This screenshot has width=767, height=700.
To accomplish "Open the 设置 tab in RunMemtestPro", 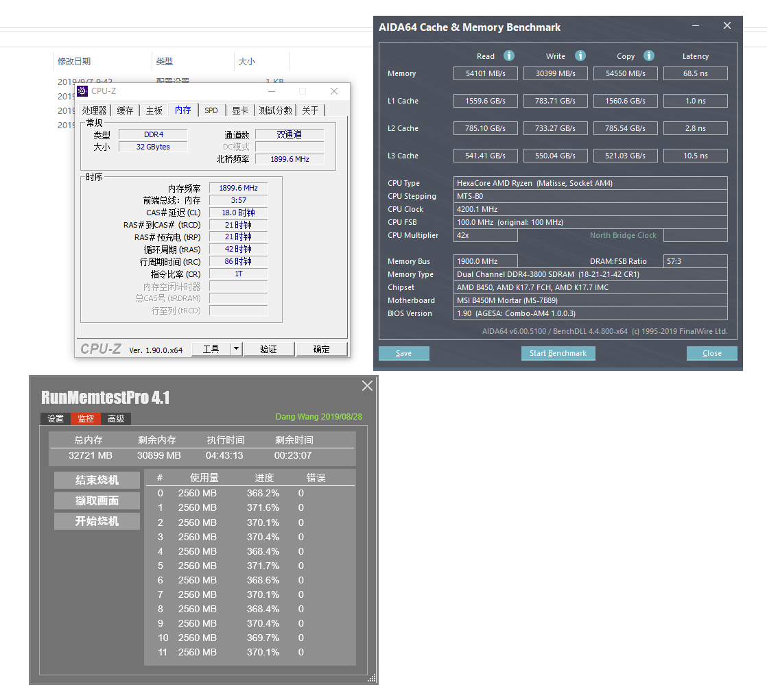I will (56, 419).
